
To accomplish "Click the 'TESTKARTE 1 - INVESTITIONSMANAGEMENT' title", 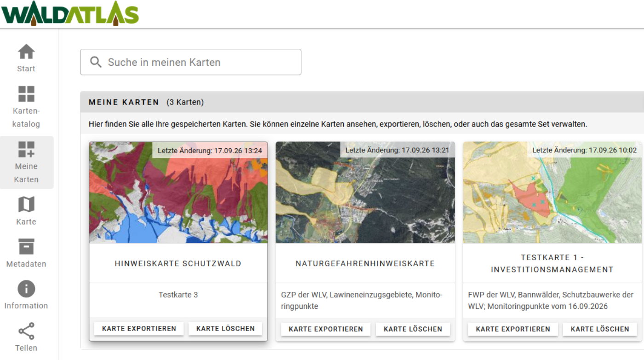I will (552, 264).
